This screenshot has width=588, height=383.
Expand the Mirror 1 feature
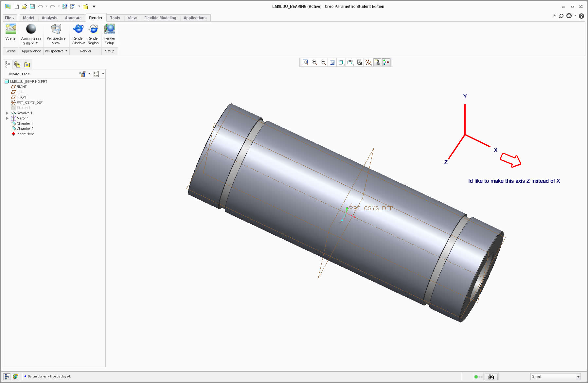[x=7, y=118]
